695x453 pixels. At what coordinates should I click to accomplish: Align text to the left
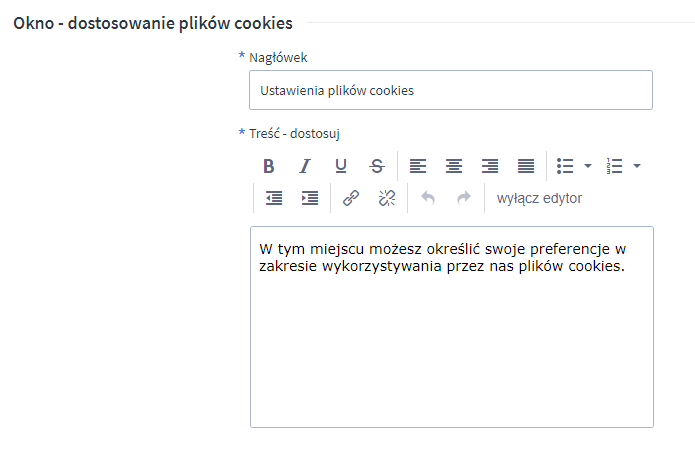coord(418,166)
